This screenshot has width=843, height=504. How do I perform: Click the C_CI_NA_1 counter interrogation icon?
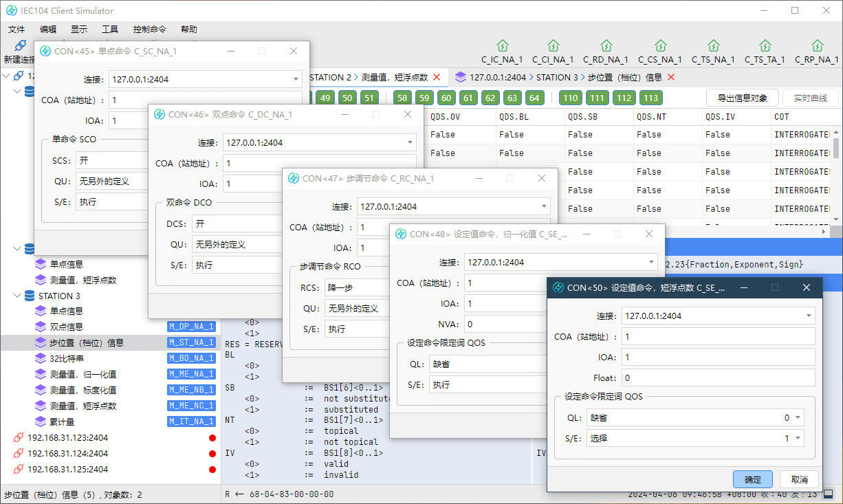(553, 47)
